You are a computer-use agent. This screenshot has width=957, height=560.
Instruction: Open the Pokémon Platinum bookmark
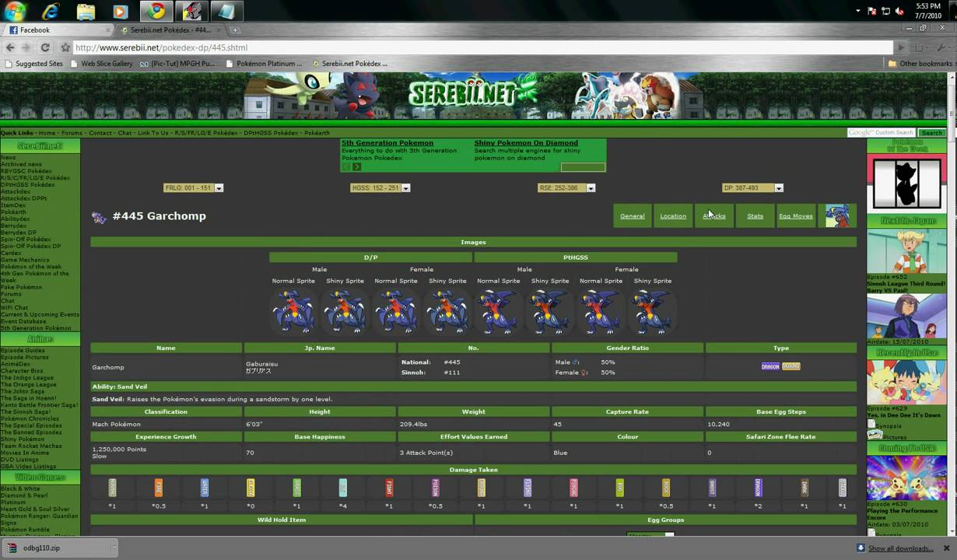pos(263,64)
